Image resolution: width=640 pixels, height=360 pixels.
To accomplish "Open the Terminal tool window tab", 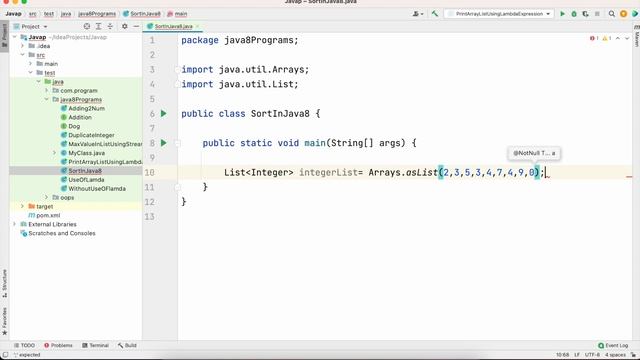I will pos(95,345).
